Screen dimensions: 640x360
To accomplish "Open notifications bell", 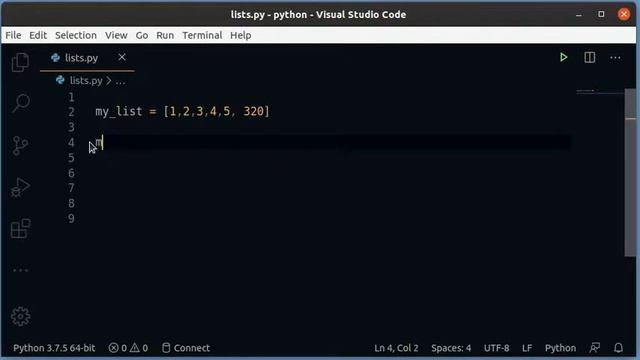I will coord(618,348).
